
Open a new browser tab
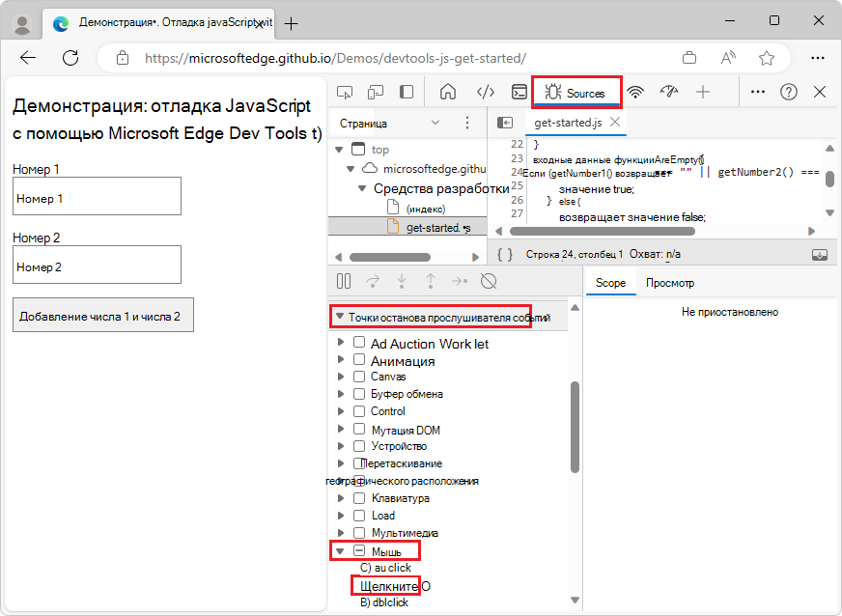[x=291, y=23]
